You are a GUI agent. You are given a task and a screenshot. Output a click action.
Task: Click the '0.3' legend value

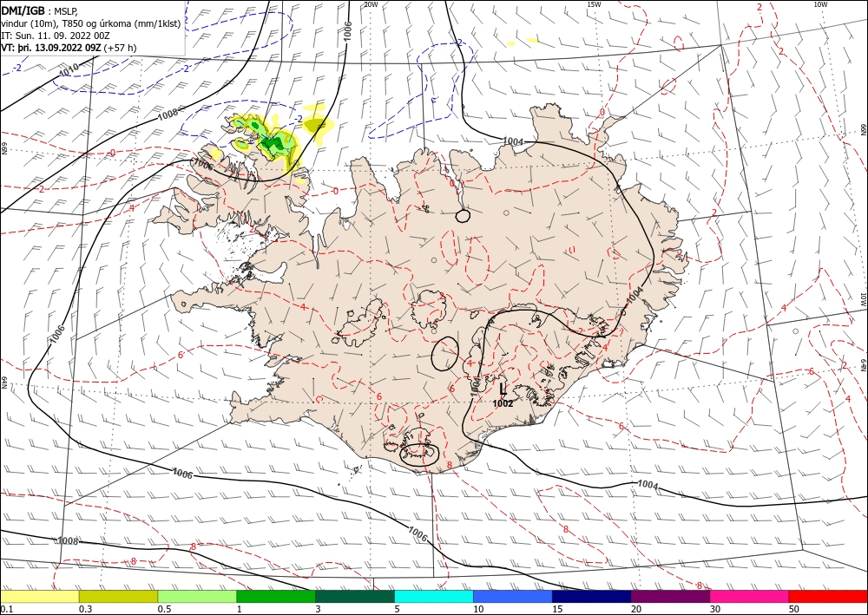coord(86,609)
